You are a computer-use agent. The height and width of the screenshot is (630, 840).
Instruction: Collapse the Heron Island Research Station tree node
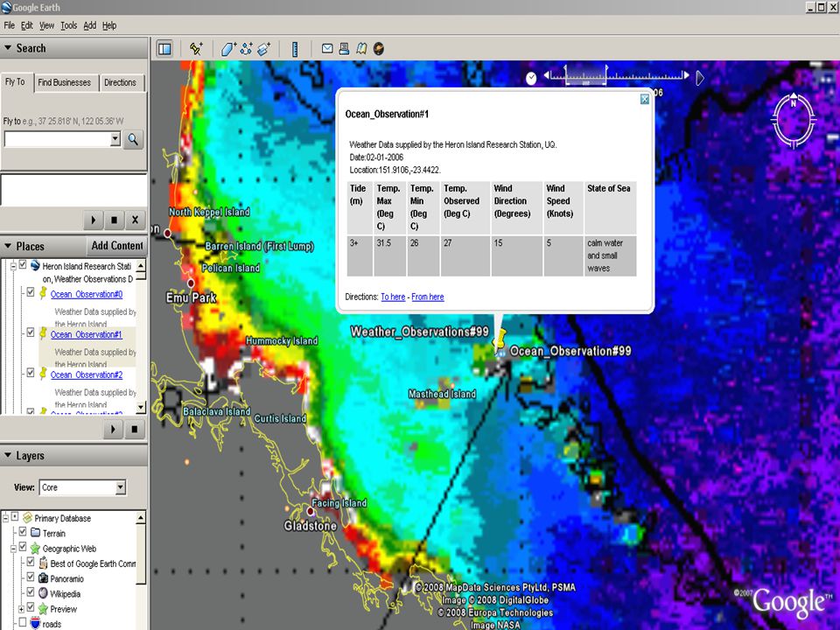pos(13,265)
